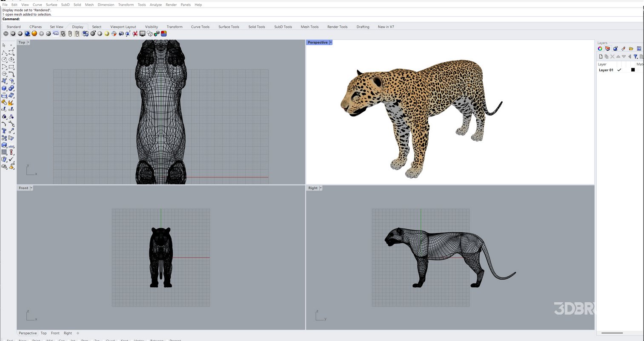
Task: Delete the selected layer with the X button
Action: (612, 56)
